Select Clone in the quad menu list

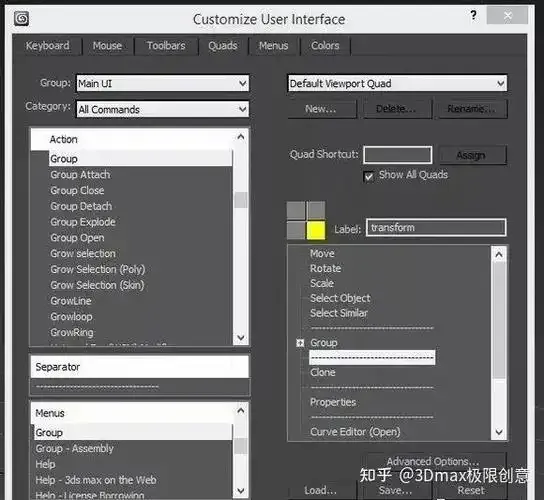[323, 373]
